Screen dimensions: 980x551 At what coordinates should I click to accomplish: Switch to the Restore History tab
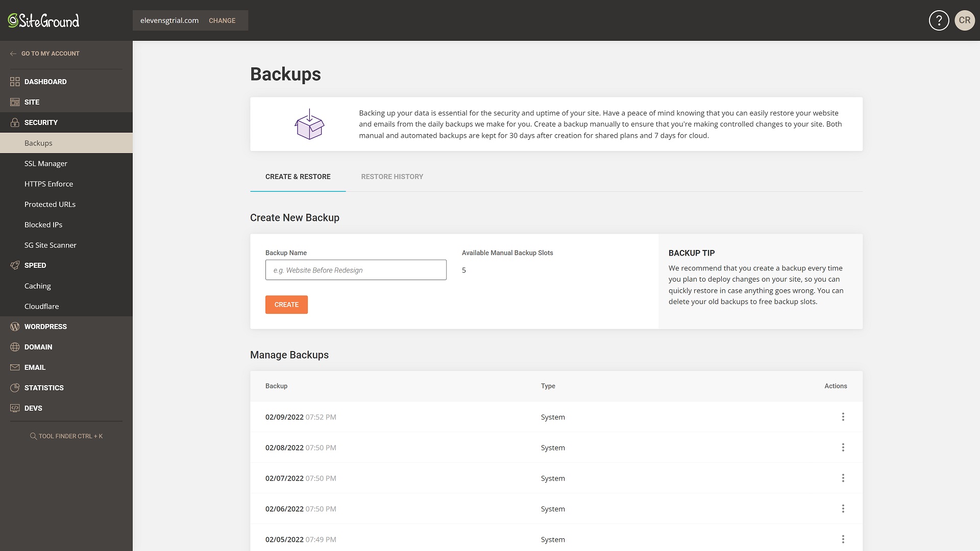point(391,176)
